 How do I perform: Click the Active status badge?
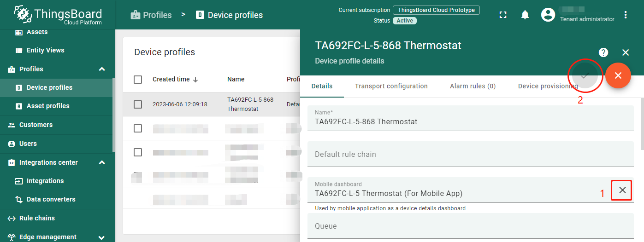405,21
